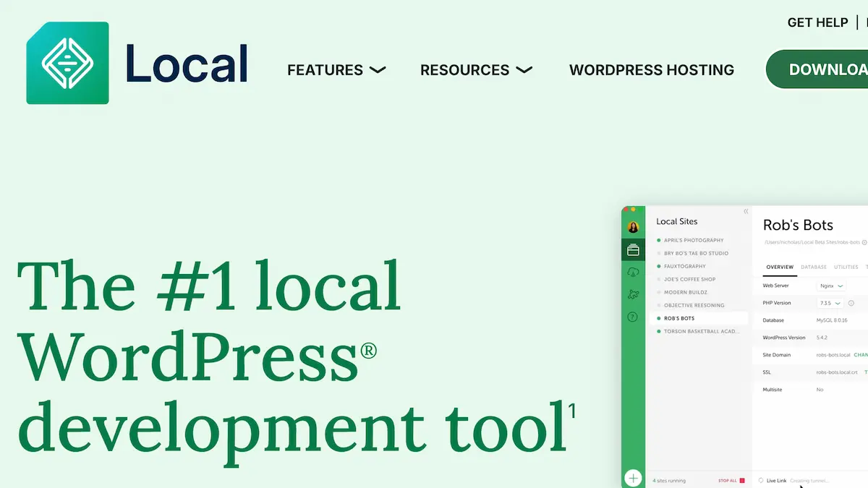Click the 4 sites running status text
The width and height of the screenshot is (868, 488).
669,481
